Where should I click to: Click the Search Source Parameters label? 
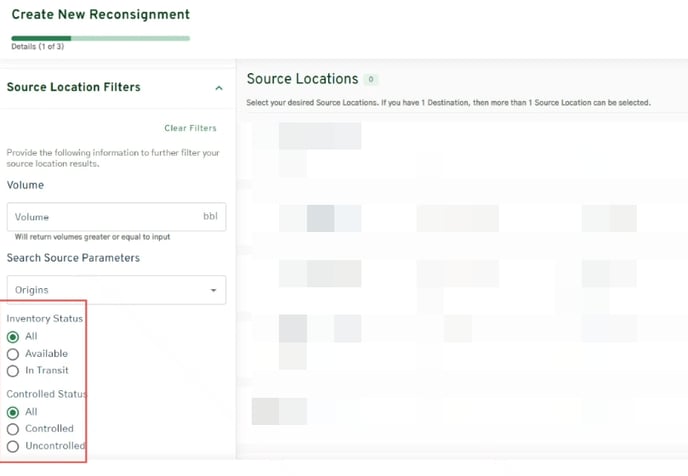pos(73,258)
